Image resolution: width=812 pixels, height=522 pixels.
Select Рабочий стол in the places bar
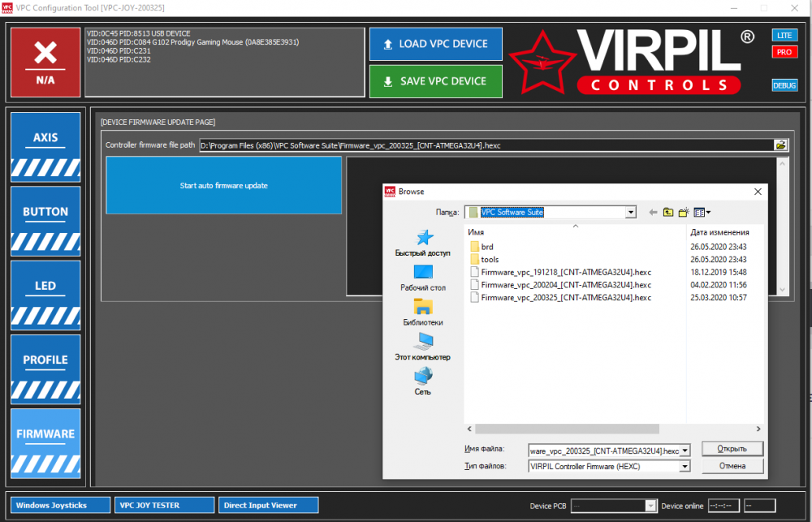[423, 278]
